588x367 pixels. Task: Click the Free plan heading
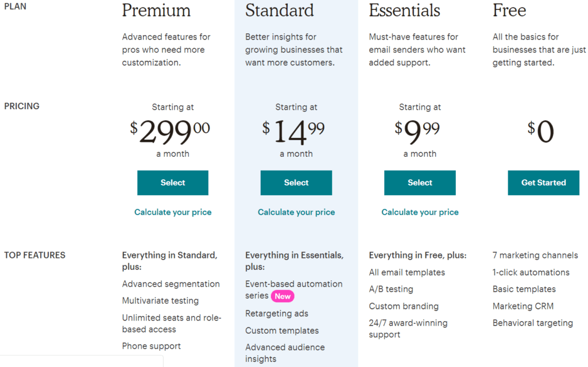(509, 10)
